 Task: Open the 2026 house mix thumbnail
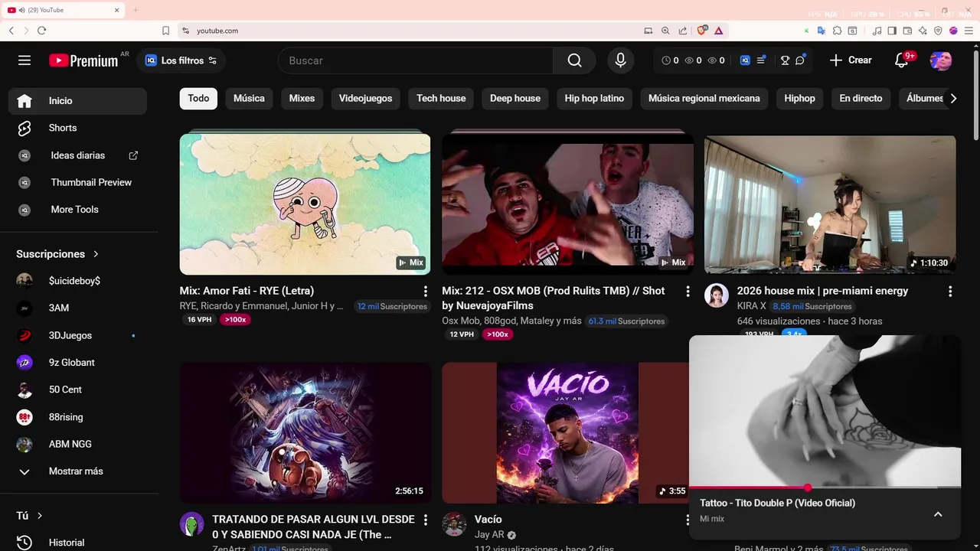coord(830,204)
